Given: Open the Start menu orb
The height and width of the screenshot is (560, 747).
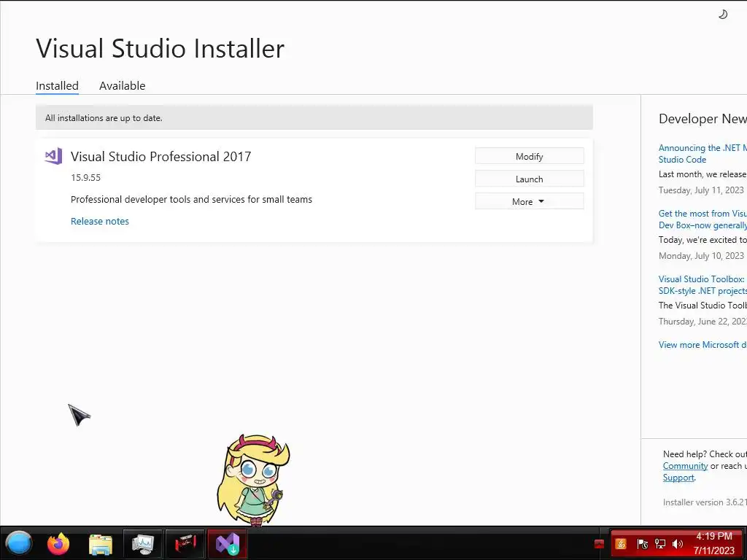Looking at the screenshot, I should click(18, 543).
